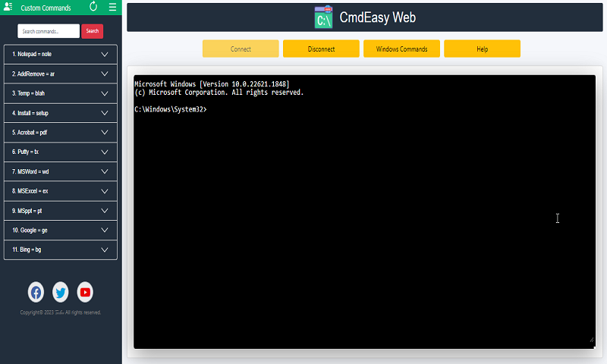Click the user profile icon in sidebar header

click(8, 7)
